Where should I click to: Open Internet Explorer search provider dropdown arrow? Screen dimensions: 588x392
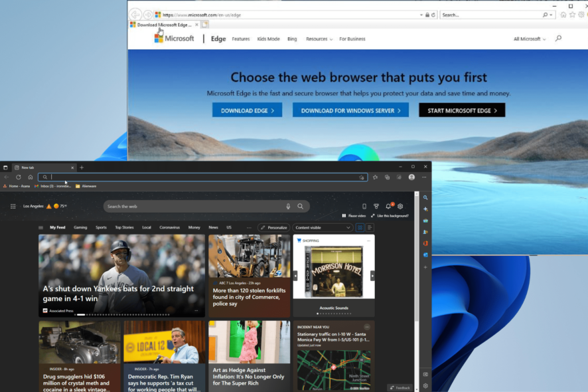pyautogui.click(x=551, y=15)
